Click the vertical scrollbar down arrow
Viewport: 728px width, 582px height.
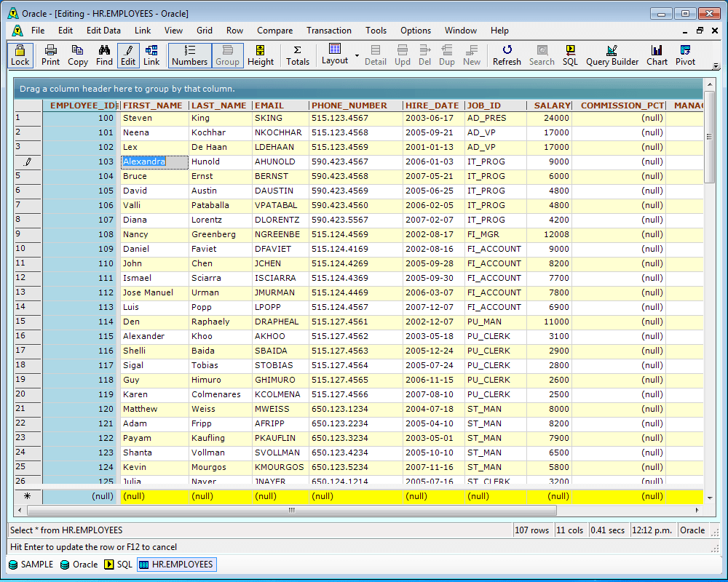pyautogui.click(x=709, y=498)
